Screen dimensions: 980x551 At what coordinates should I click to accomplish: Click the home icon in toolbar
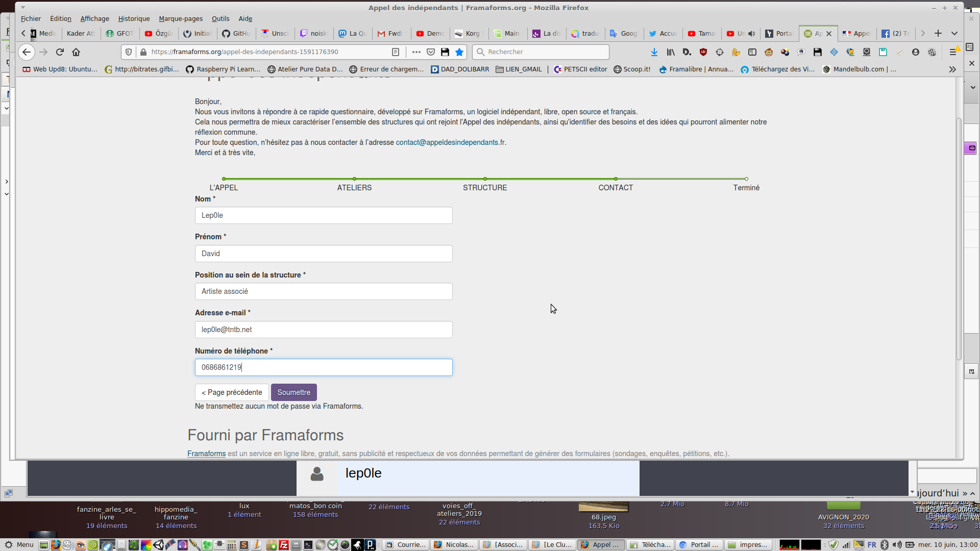coord(76,52)
